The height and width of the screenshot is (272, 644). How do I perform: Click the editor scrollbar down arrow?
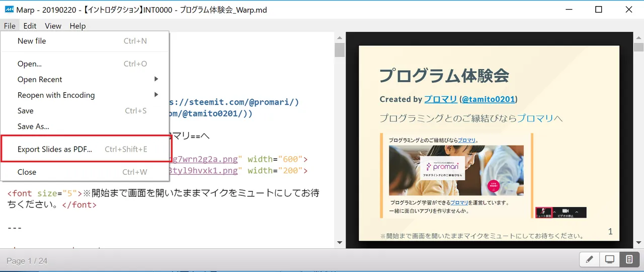pyautogui.click(x=340, y=243)
